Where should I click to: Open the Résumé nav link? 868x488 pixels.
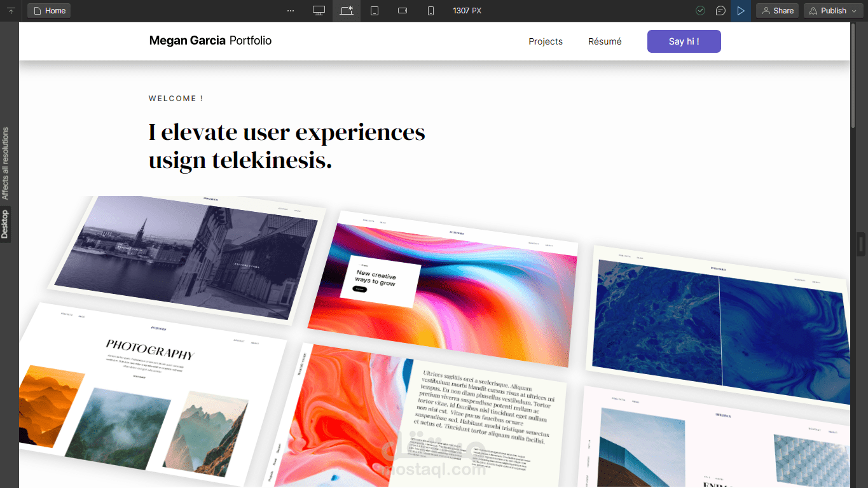click(605, 41)
